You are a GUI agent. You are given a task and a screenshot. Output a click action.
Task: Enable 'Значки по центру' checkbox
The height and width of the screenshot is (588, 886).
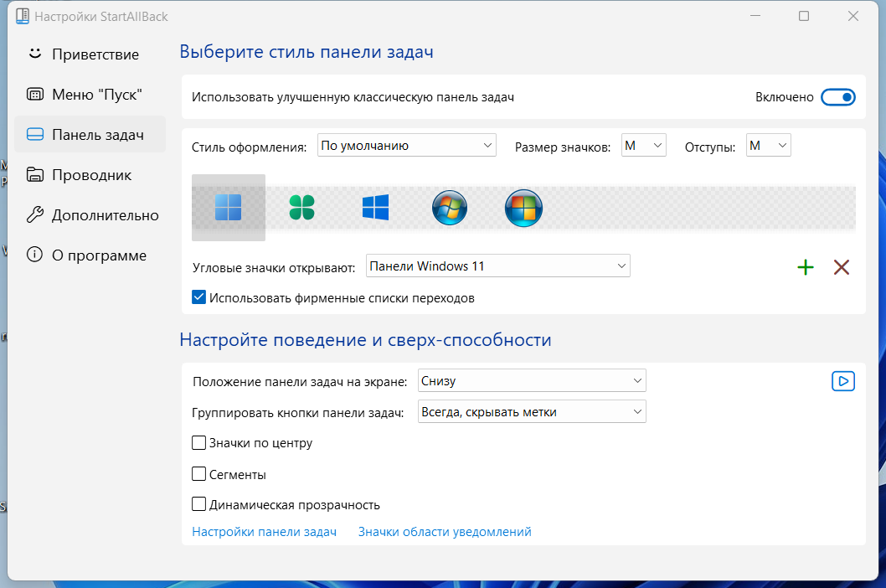click(x=199, y=443)
